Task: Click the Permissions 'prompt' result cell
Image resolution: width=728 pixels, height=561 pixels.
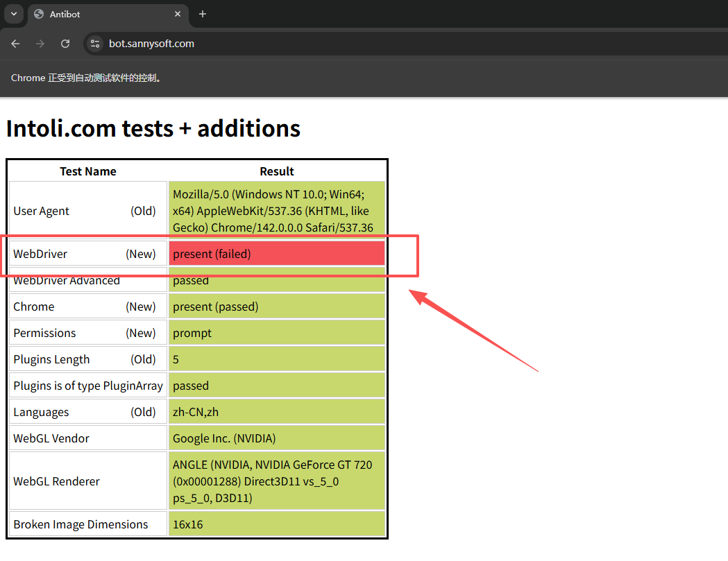Action: (276, 333)
